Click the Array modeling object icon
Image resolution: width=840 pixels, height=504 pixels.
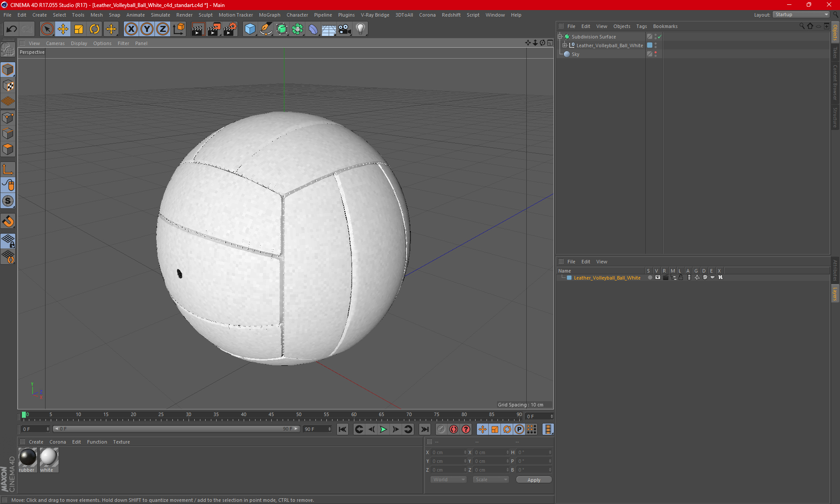click(x=297, y=29)
